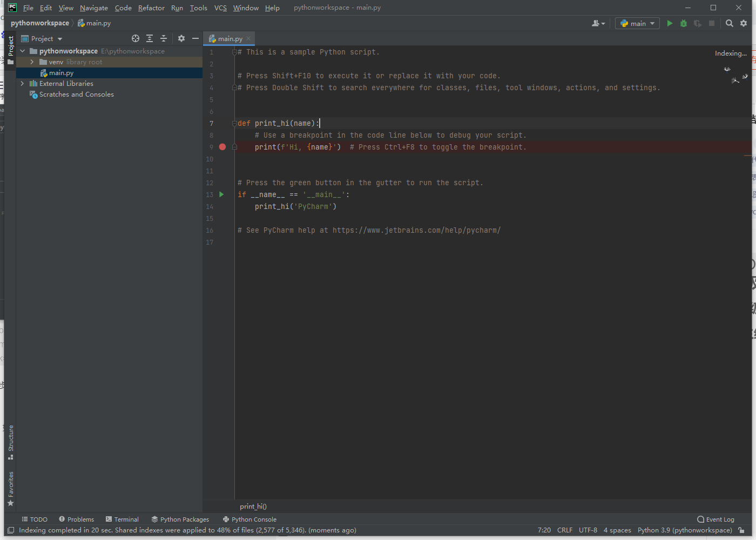Hide the Project panel with minus icon
Screen dimensions: 756x540
pos(195,38)
